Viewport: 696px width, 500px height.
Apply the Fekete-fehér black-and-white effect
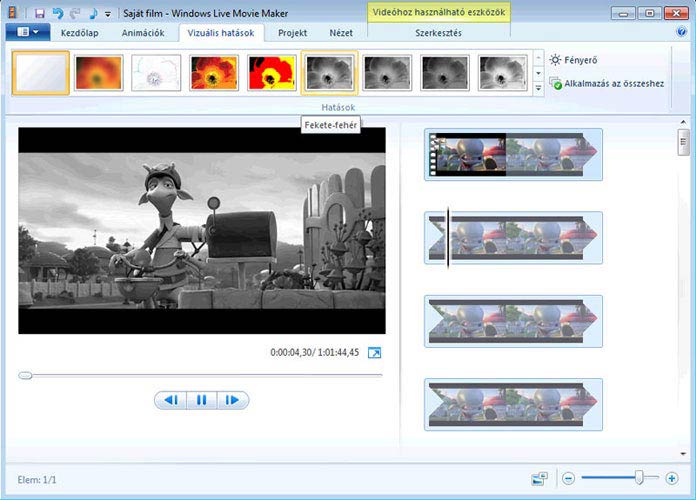pyautogui.click(x=329, y=73)
